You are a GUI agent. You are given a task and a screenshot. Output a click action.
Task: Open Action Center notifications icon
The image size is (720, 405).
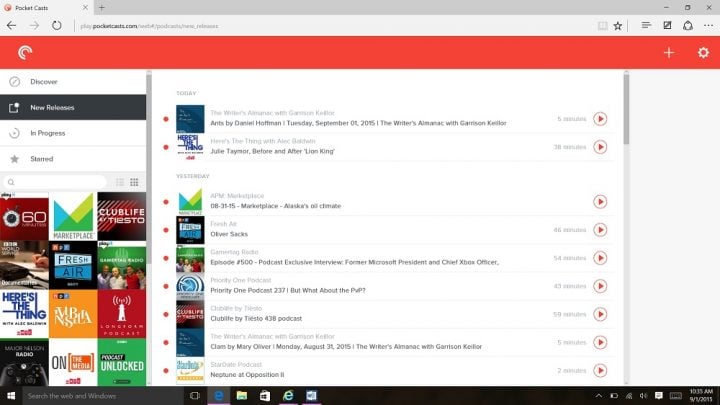coord(659,396)
